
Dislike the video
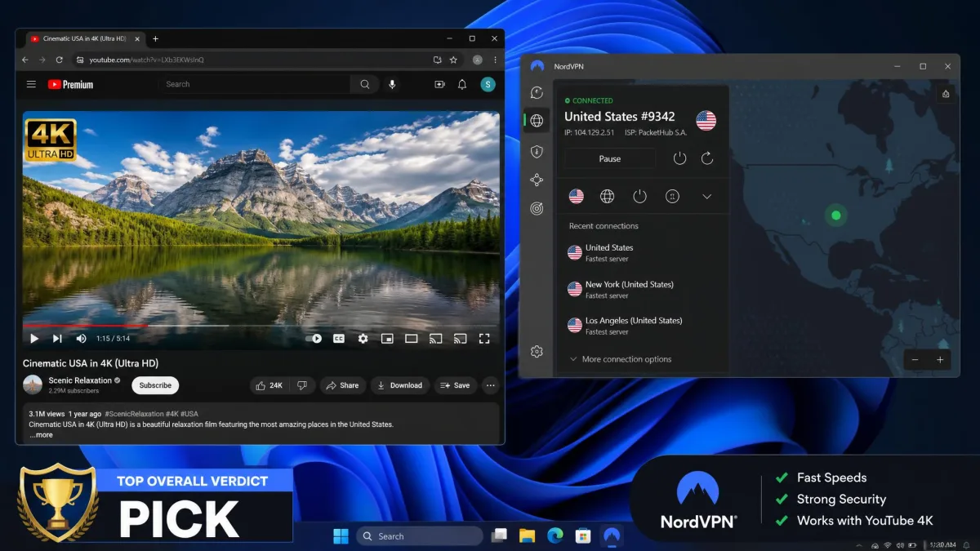pos(302,385)
